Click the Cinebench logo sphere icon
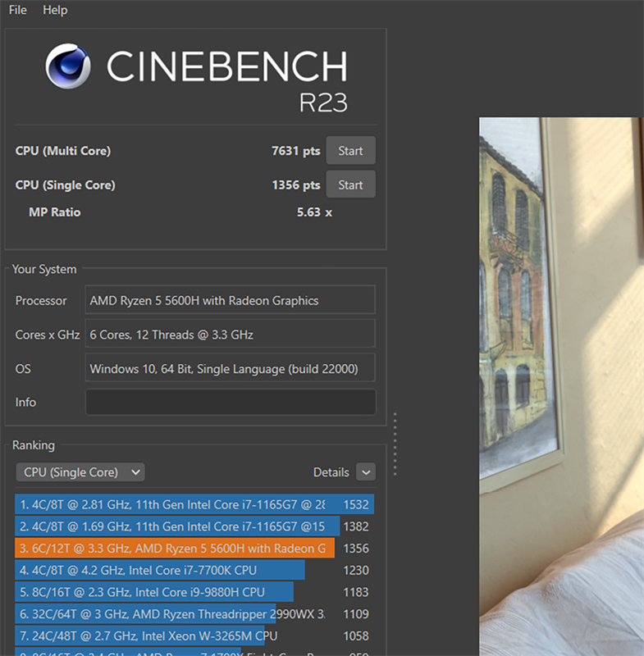Screen dimensions: 644x656 click(x=68, y=66)
